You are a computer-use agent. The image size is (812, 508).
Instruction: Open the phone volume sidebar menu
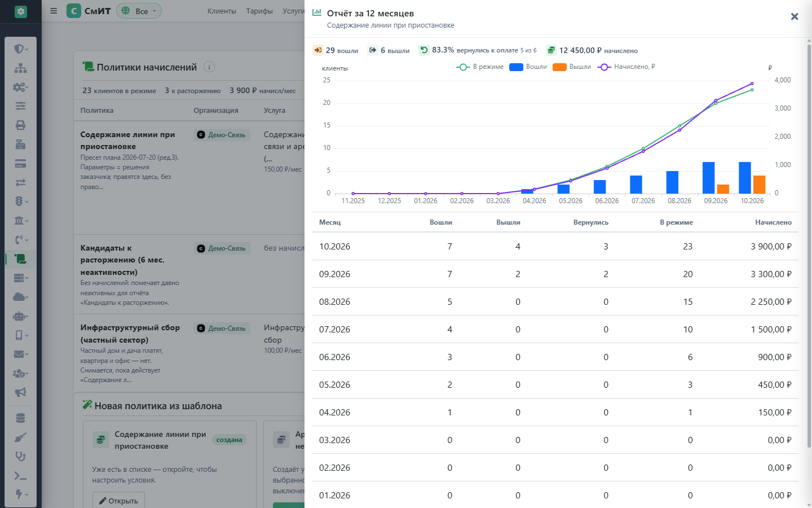pyautogui.click(x=20, y=240)
